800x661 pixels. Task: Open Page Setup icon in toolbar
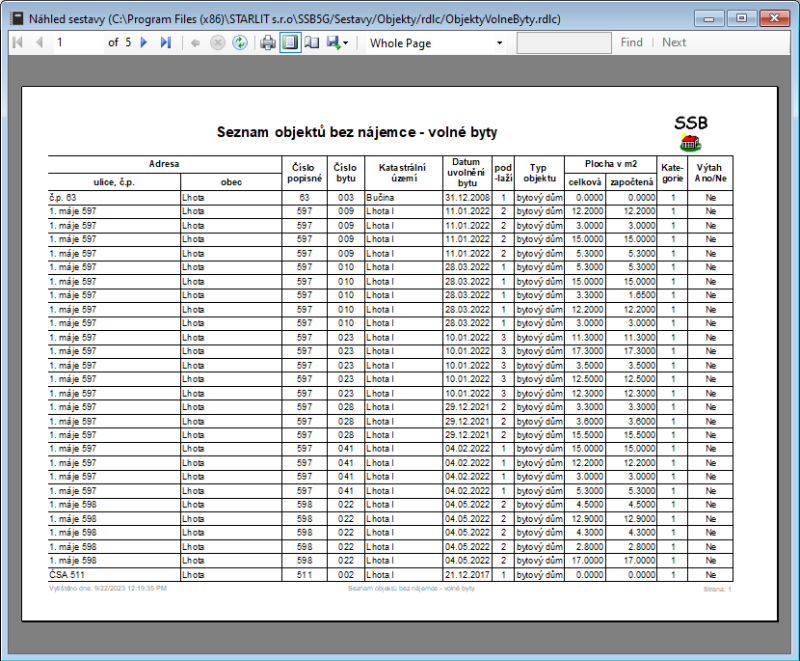[x=311, y=43]
